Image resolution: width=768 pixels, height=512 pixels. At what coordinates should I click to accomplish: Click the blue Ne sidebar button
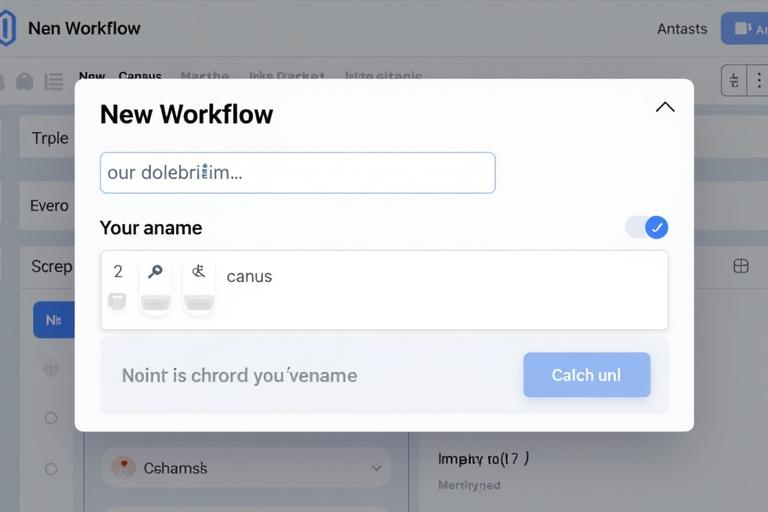click(x=54, y=320)
